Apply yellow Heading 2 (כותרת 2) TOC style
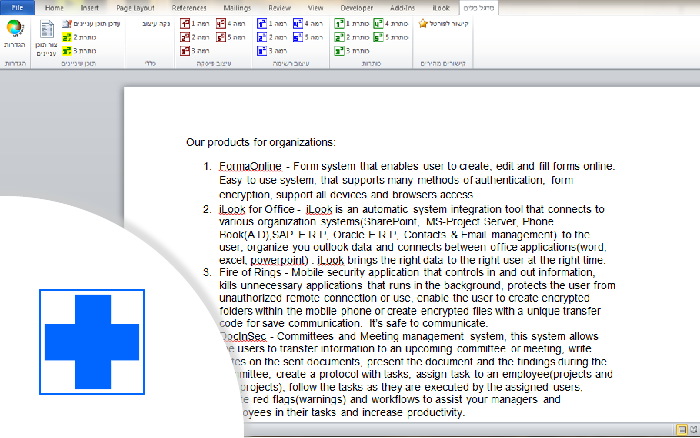 tap(79, 38)
